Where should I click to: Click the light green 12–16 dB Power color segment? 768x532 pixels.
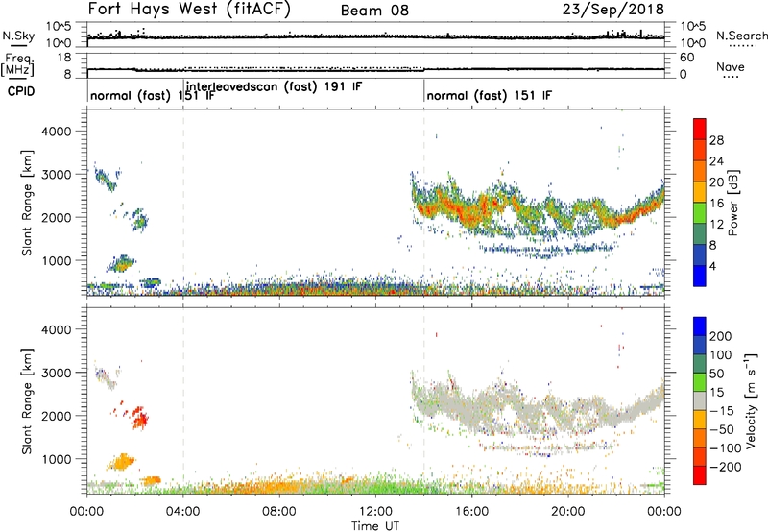point(700,213)
